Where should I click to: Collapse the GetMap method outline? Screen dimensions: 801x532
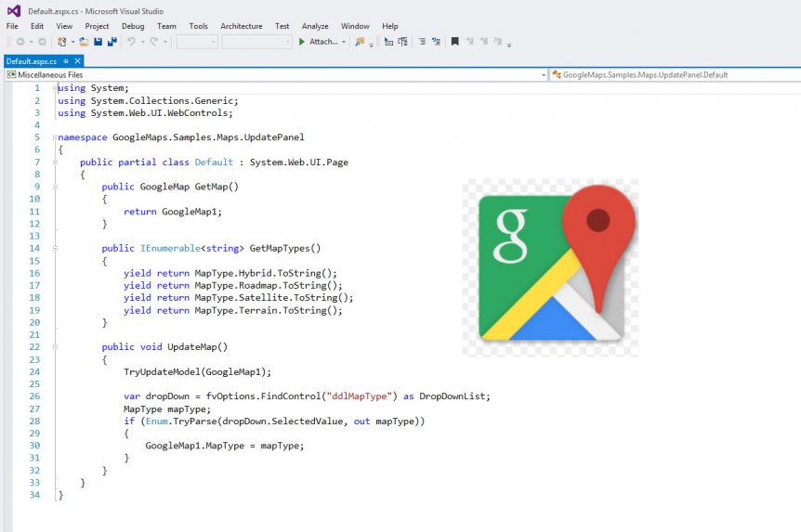(x=55, y=187)
